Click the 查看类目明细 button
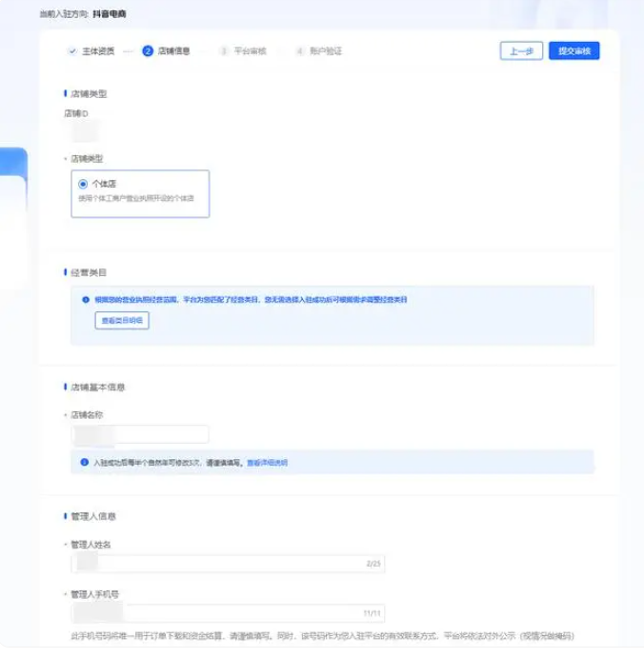The width and height of the screenshot is (644, 658). [x=122, y=321]
